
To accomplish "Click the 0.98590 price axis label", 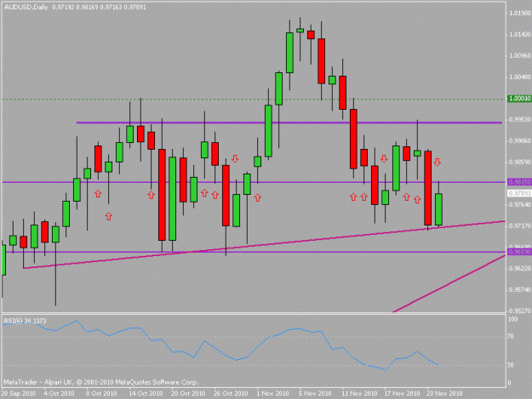I will (519, 162).
